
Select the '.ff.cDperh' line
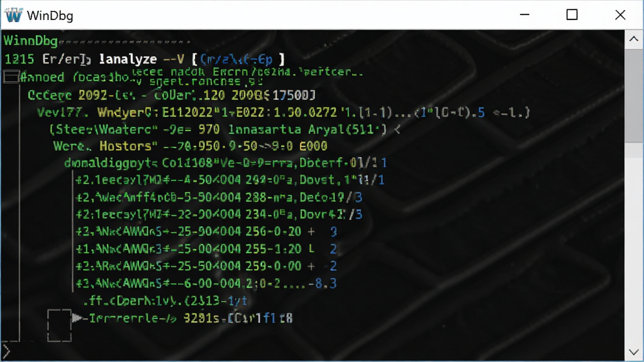165,301
